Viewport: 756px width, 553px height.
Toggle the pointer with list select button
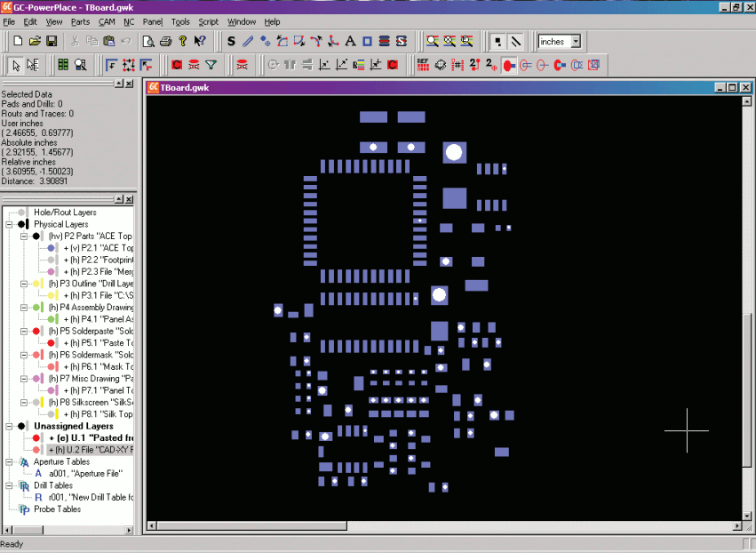(33, 65)
